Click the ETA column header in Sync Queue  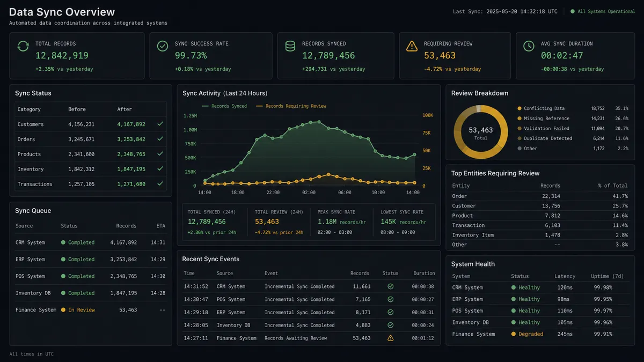coord(160,226)
